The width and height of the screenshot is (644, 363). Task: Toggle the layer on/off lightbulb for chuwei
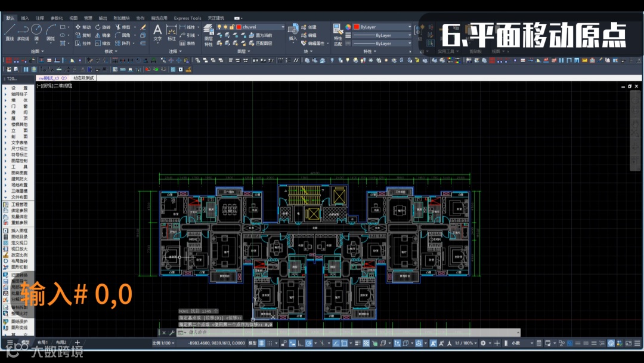219,27
